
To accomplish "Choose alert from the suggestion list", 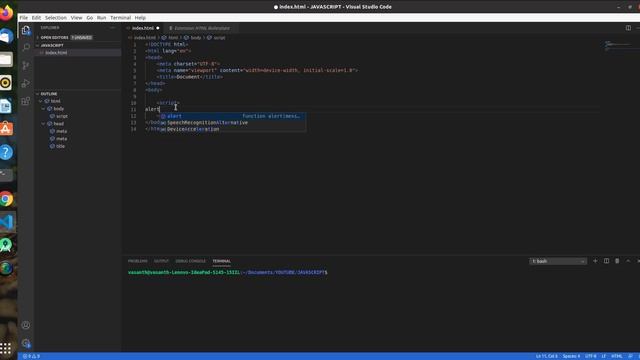I will coord(232,116).
